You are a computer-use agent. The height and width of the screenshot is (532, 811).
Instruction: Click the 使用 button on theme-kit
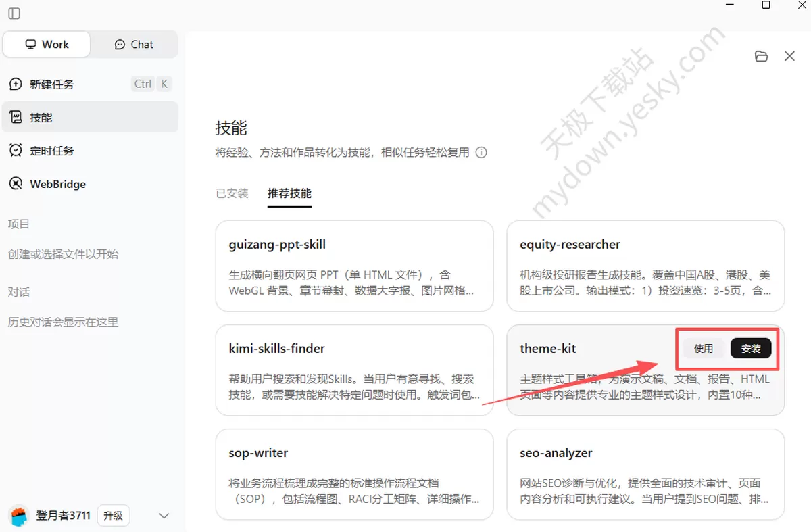[704, 348]
